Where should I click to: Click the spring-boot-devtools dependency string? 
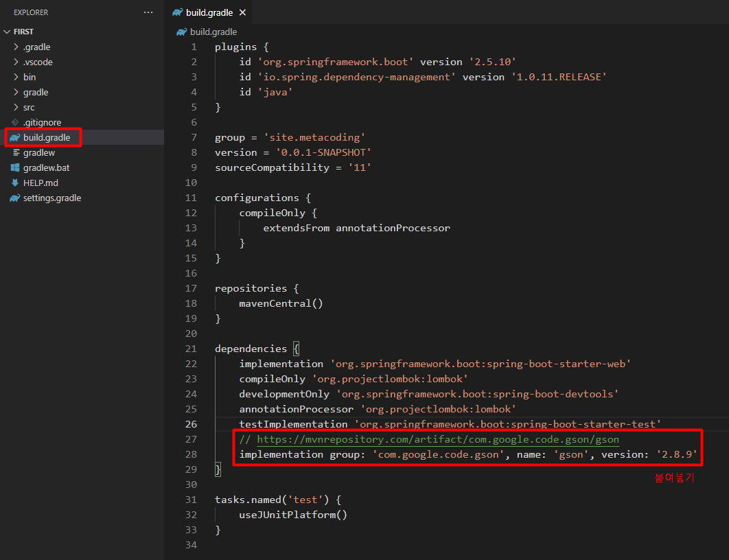coord(478,394)
